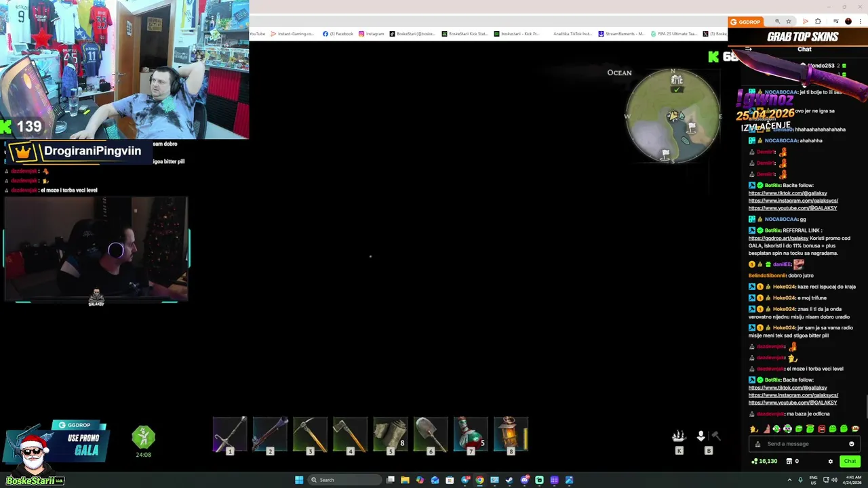Open the StreamElements bookmark
The width and height of the screenshot is (868, 488).
621,34
